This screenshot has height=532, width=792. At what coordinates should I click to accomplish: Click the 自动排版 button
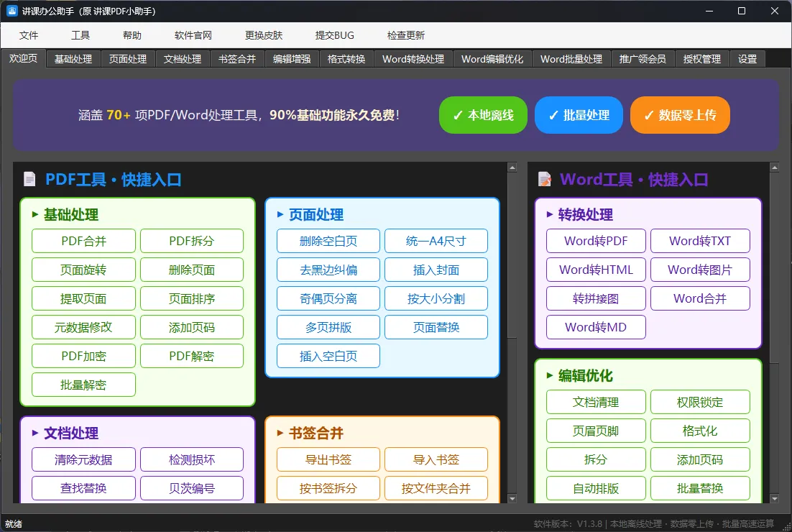596,489
